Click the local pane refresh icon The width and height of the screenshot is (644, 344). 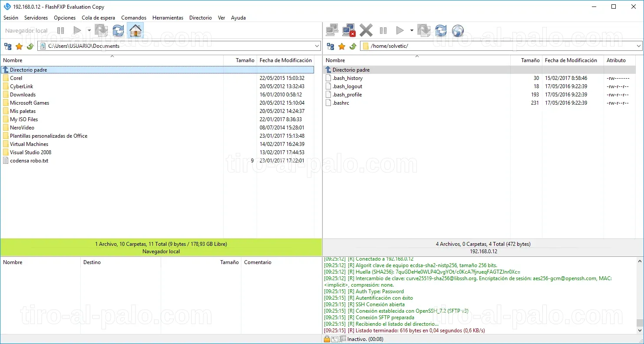[118, 30]
